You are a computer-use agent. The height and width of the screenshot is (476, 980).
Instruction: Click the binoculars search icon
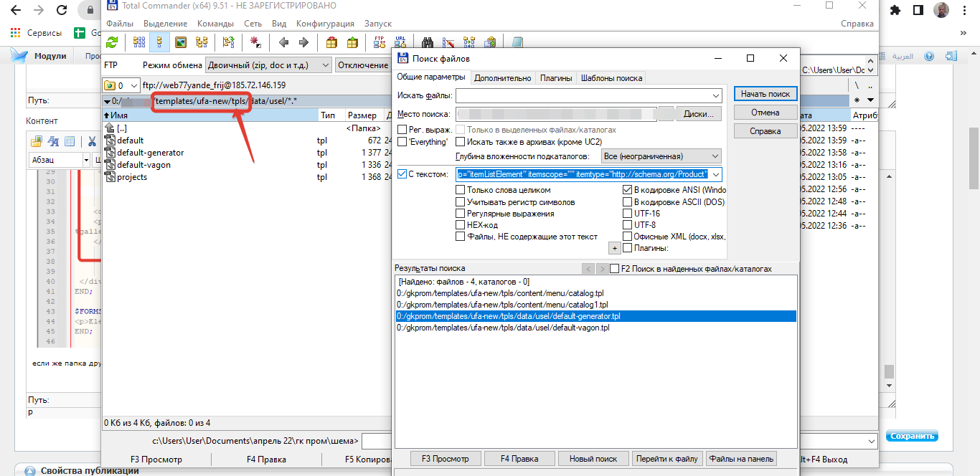(x=428, y=42)
